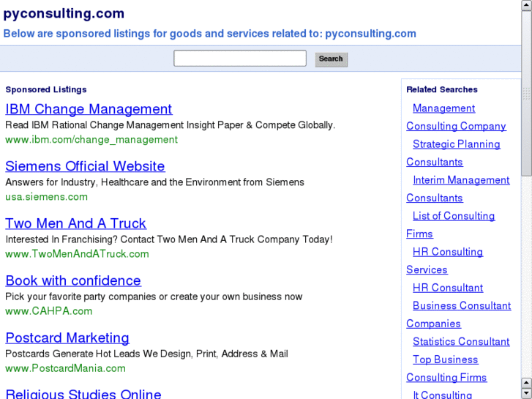Image resolution: width=532 pixels, height=399 pixels.
Task: Open the Book with confidence listing
Action: click(x=73, y=280)
